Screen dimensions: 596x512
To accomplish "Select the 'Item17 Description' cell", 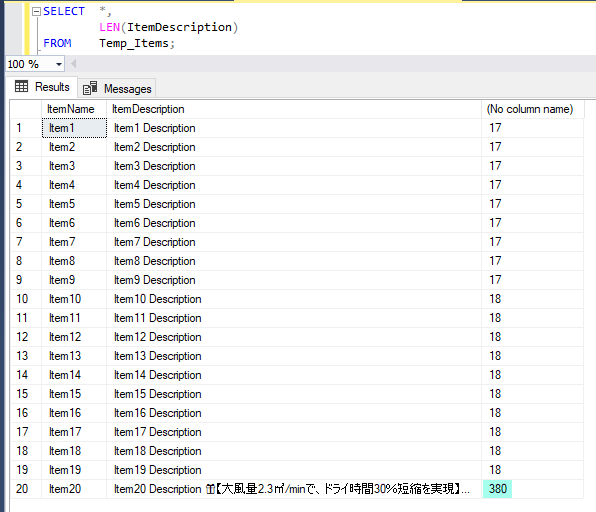I will (294, 432).
